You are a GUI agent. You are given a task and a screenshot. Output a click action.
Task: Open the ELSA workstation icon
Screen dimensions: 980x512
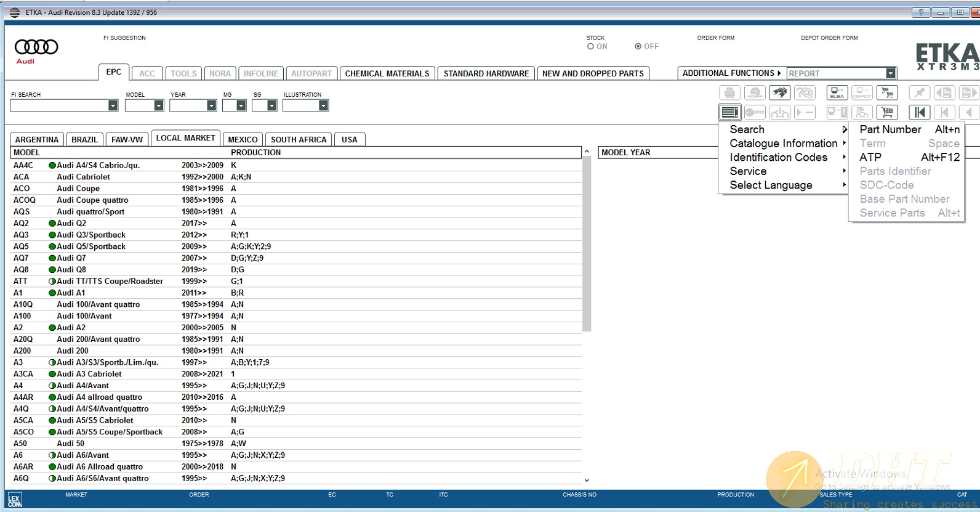(837, 93)
